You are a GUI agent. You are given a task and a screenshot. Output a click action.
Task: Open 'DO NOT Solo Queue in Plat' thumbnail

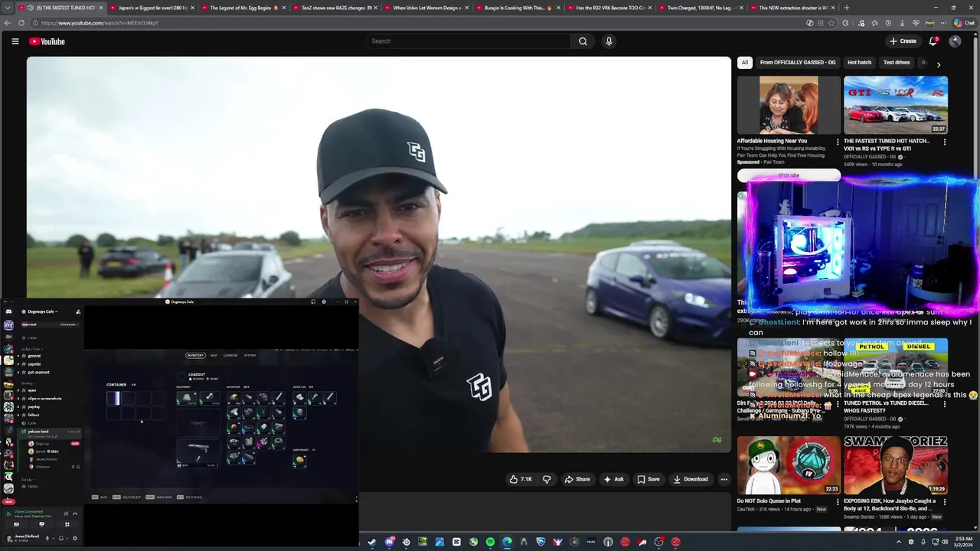click(x=789, y=465)
